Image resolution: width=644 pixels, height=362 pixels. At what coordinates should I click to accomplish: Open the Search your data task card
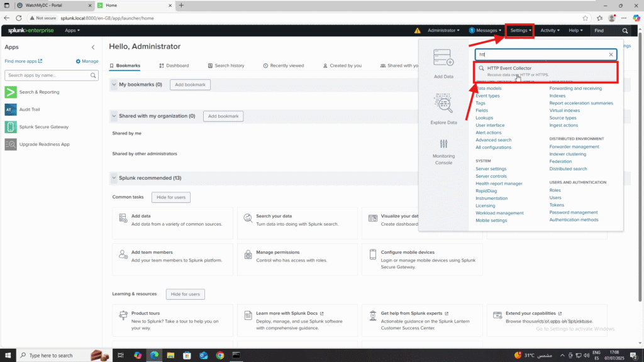pos(297,223)
